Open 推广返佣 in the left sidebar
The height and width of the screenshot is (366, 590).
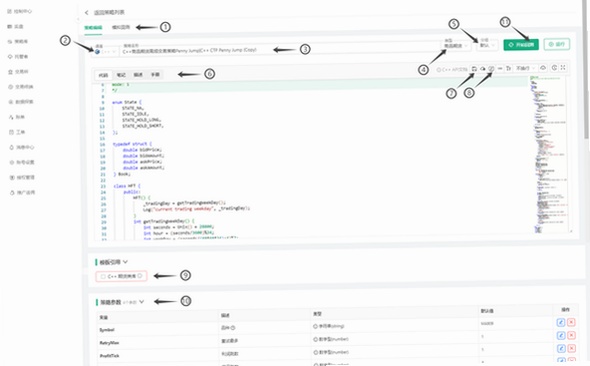pyautogui.click(x=23, y=192)
